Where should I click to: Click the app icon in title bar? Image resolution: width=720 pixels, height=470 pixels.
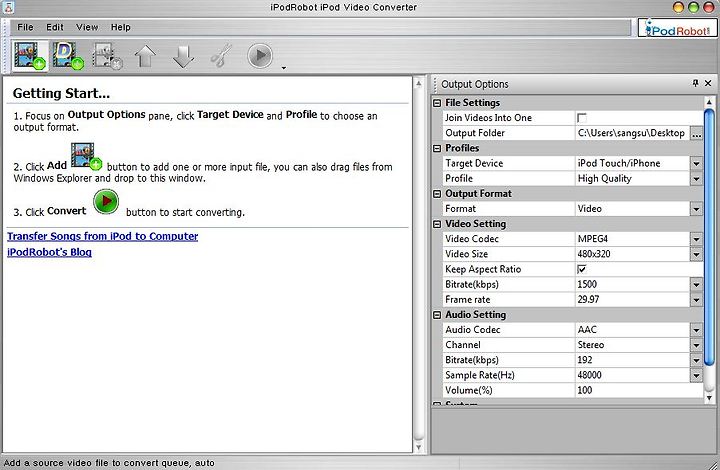pos(8,7)
